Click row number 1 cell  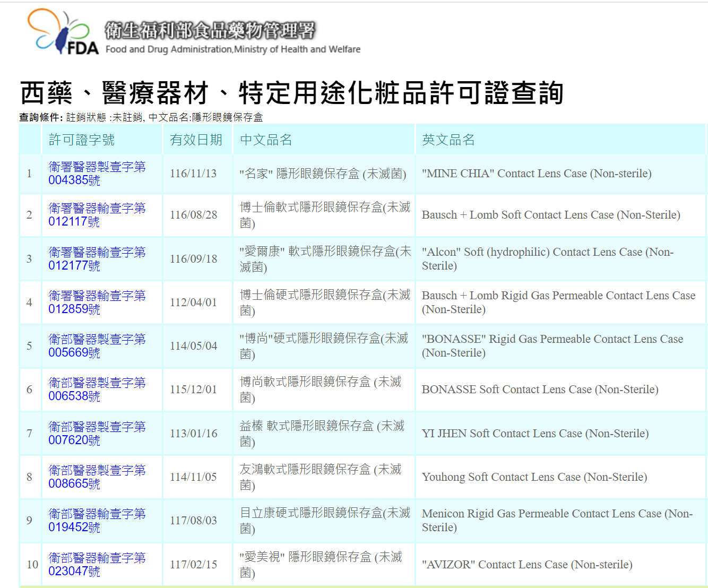tap(30, 174)
